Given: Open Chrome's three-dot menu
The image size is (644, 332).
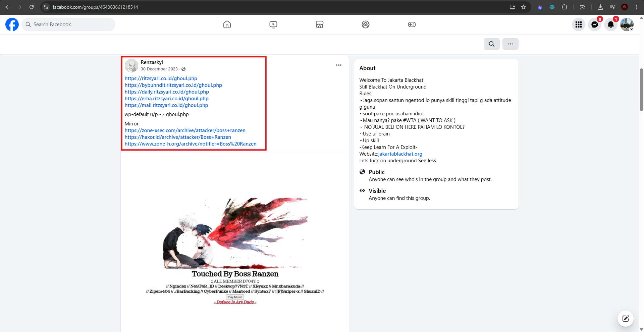Looking at the screenshot, I should [x=637, y=7].
